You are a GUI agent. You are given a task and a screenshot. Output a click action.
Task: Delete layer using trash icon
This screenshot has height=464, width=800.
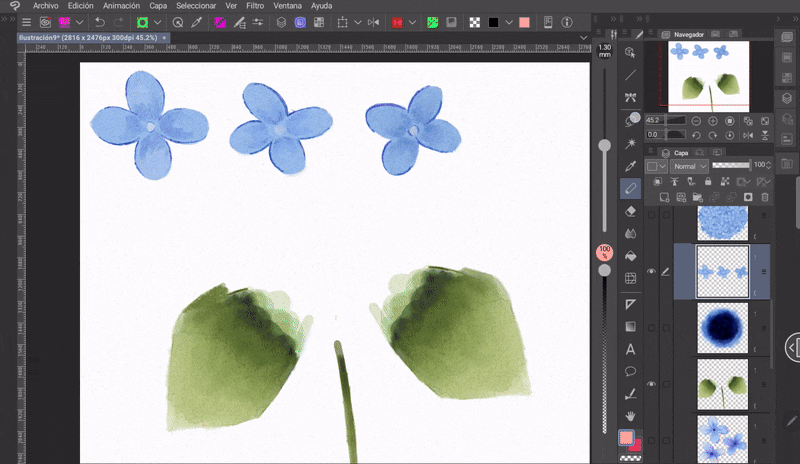(764, 197)
